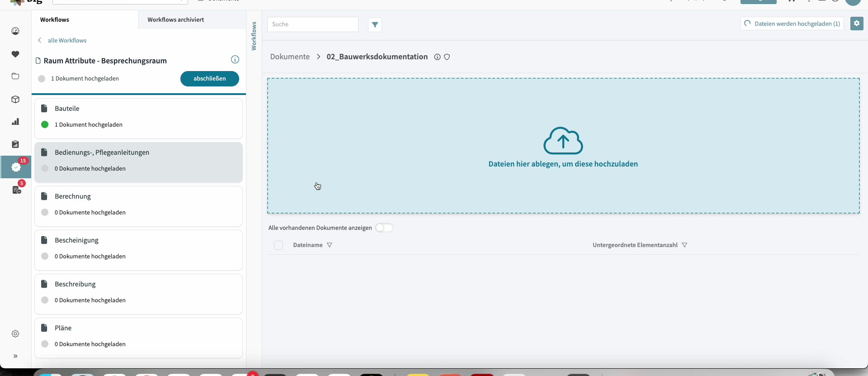Open the folder icon in the sidebar
Image resolution: width=868 pixels, height=376 pixels.
click(15, 76)
